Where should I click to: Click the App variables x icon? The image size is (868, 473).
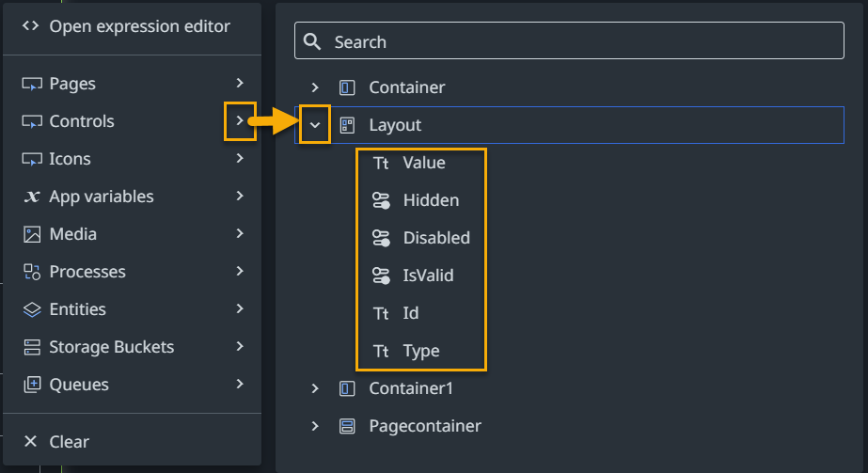pos(32,197)
